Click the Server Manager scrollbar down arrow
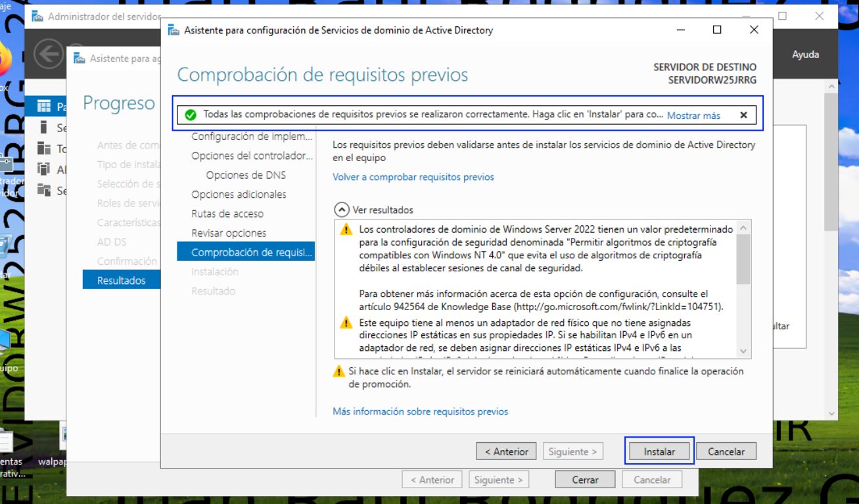 click(x=832, y=414)
